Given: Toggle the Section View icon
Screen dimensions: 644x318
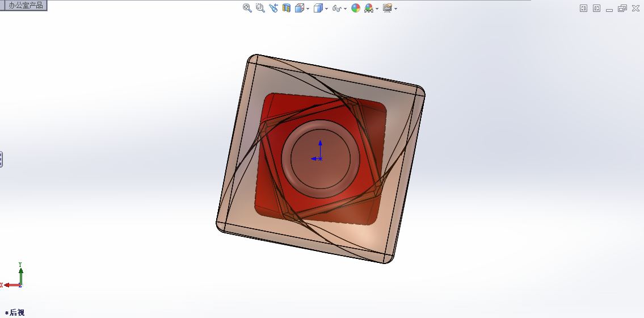Looking at the screenshot, I should point(287,8).
